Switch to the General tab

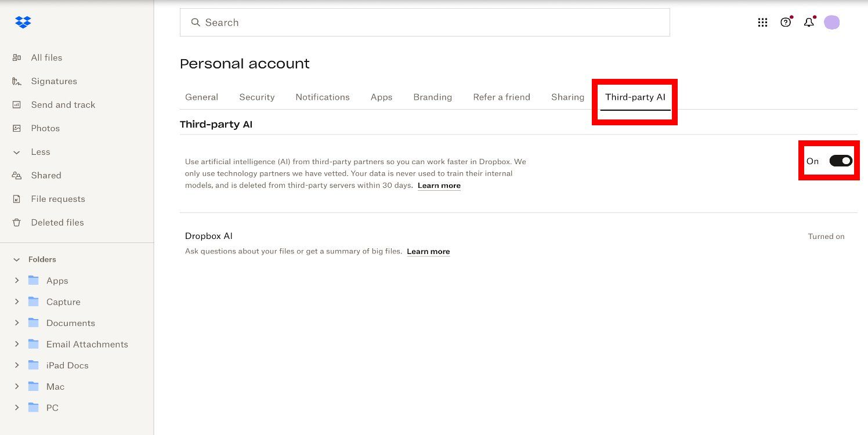point(201,97)
